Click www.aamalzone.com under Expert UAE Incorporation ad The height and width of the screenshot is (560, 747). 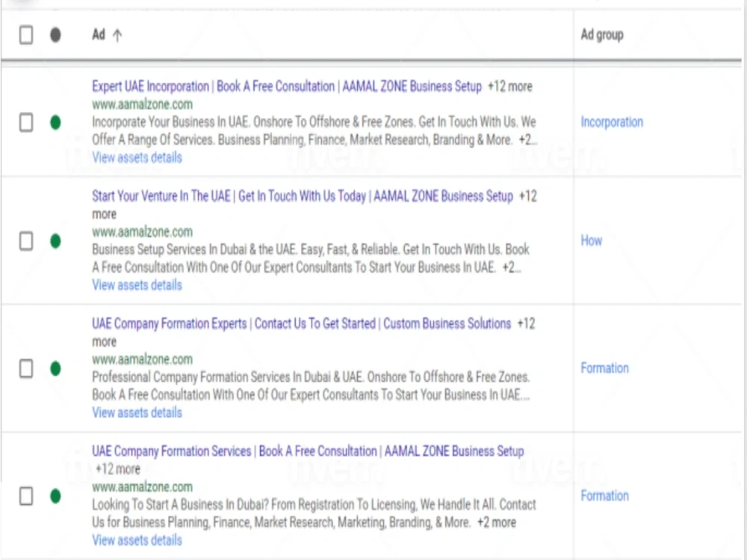coord(143,105)
